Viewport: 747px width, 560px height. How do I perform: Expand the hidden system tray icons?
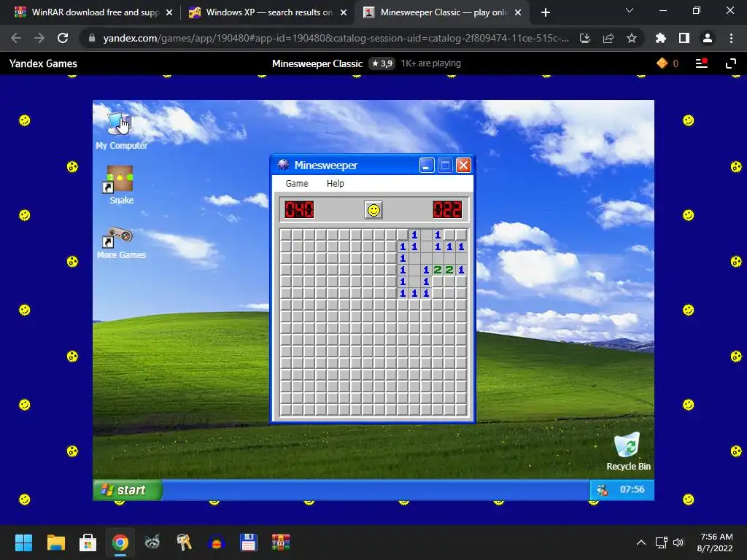coord(641,542)
